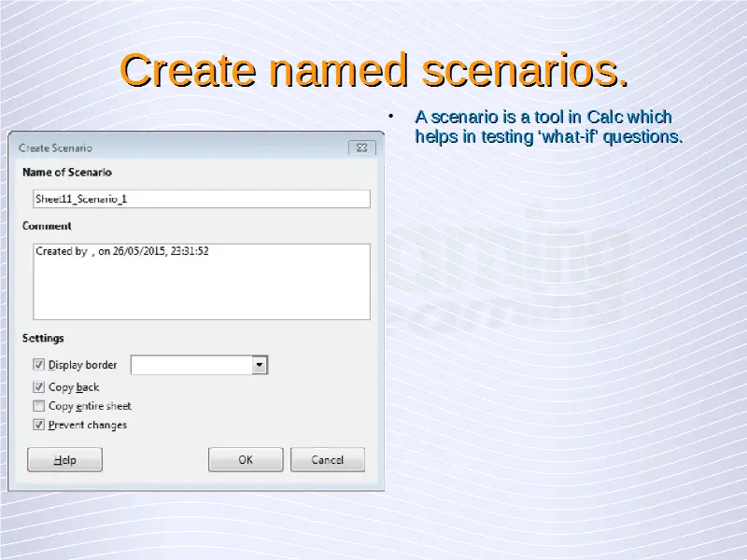Uncheck the Prevent changes option
Screen dimensions: 747x560
tap(39, 425)
